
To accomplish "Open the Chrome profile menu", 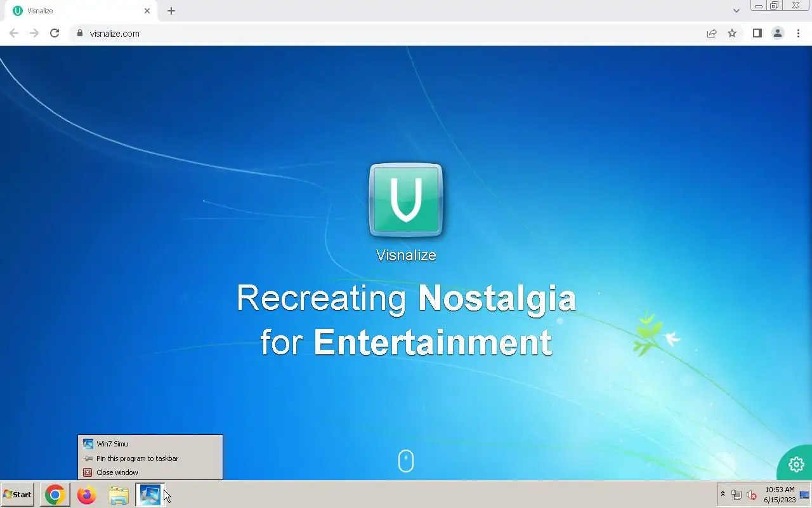I will tap(778, 34).
